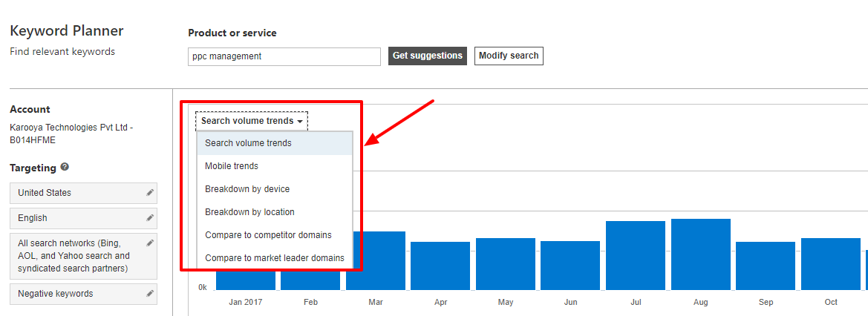Choose Breakdown by location option
868x316 pixels.
tap(275, 212)
